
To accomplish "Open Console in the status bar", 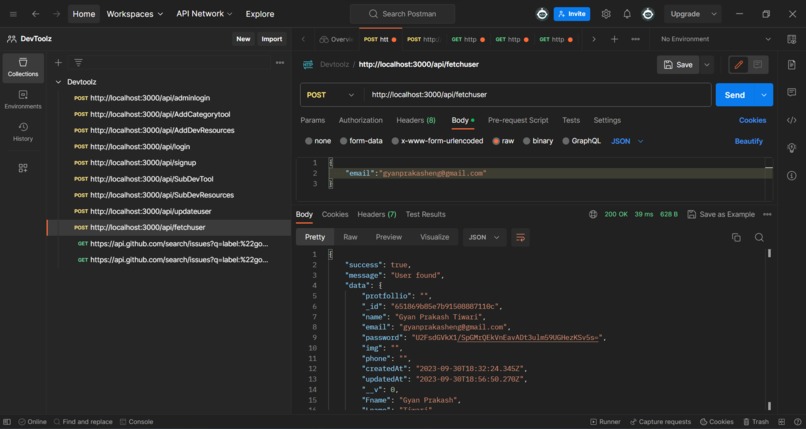I will pos(136,422).
